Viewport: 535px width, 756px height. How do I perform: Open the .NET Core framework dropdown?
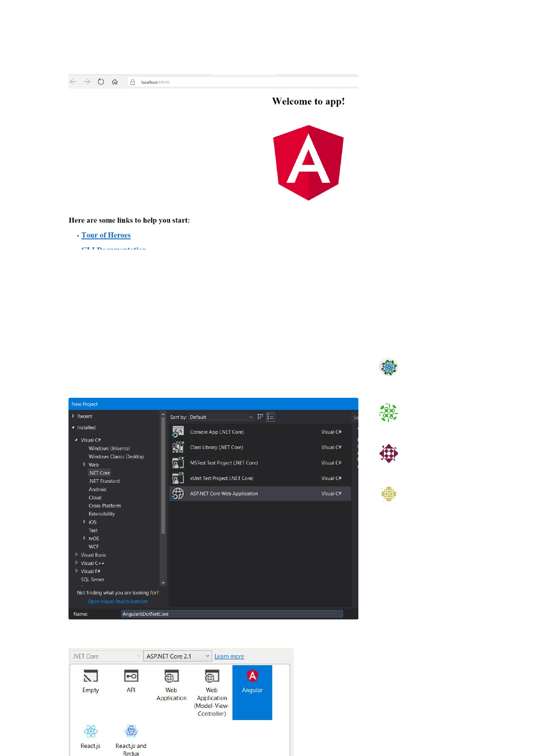tap(106, 656)
